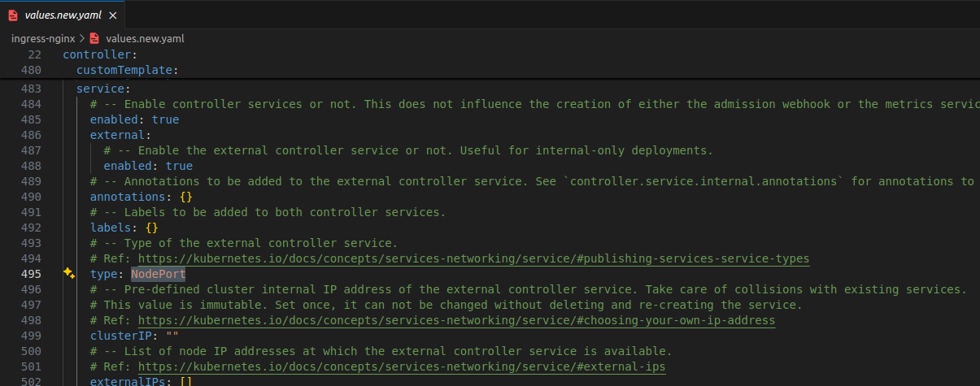The image size is (980, 386).
Task: Open the ingress-nginx breadcrumb folder dropdown
Action: [x=42, y=38]
